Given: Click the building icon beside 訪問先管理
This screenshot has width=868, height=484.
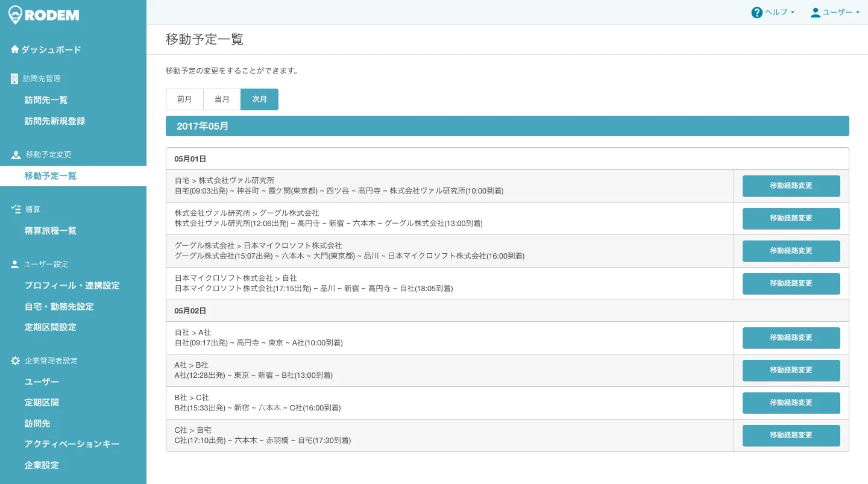Looking at the screenshot, I should pos(14,78).
